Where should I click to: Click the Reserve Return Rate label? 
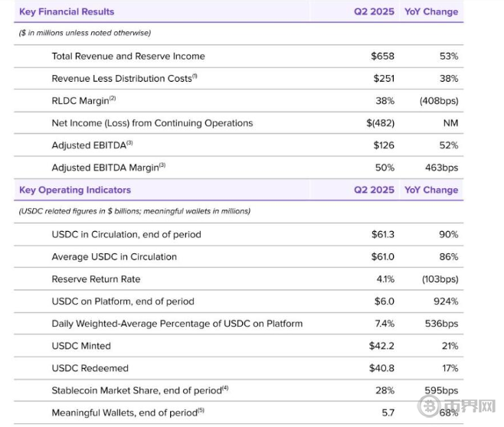pos(96,279)
